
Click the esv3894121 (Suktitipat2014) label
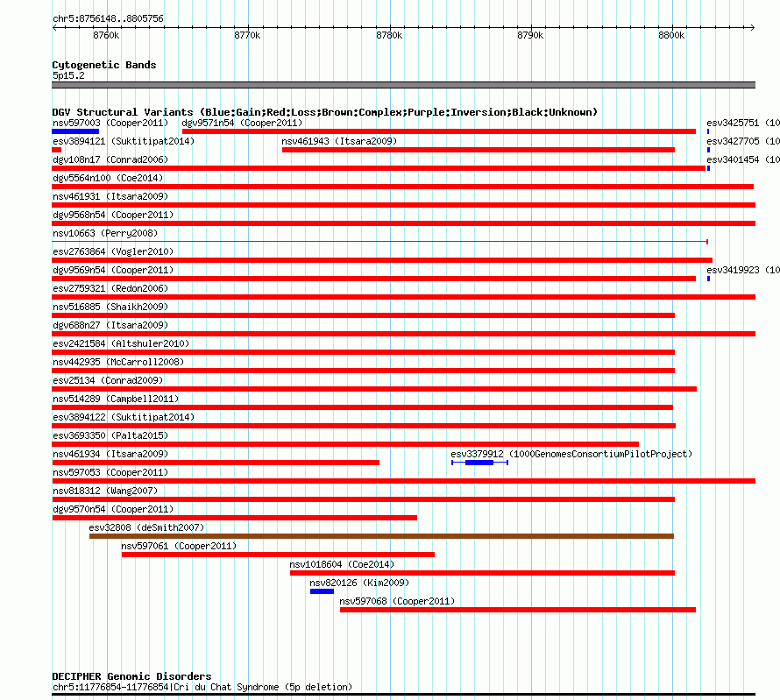[x=124, y=141]
